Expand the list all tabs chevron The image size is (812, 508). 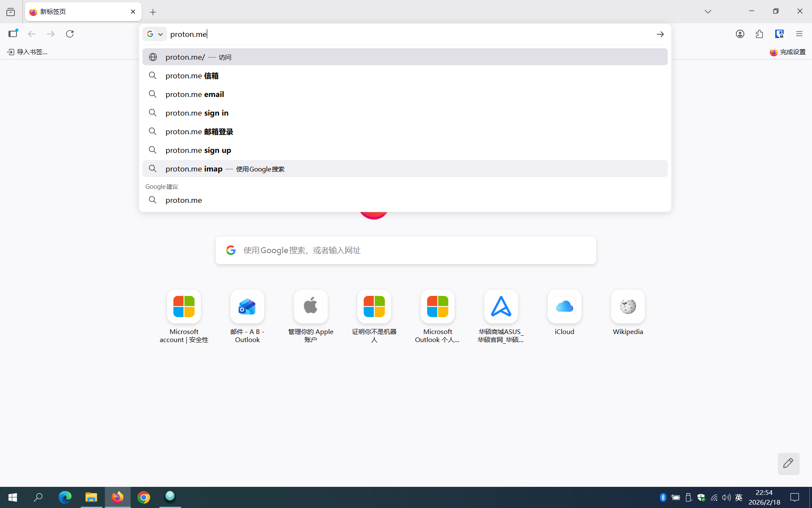click(x=708, y=12)
